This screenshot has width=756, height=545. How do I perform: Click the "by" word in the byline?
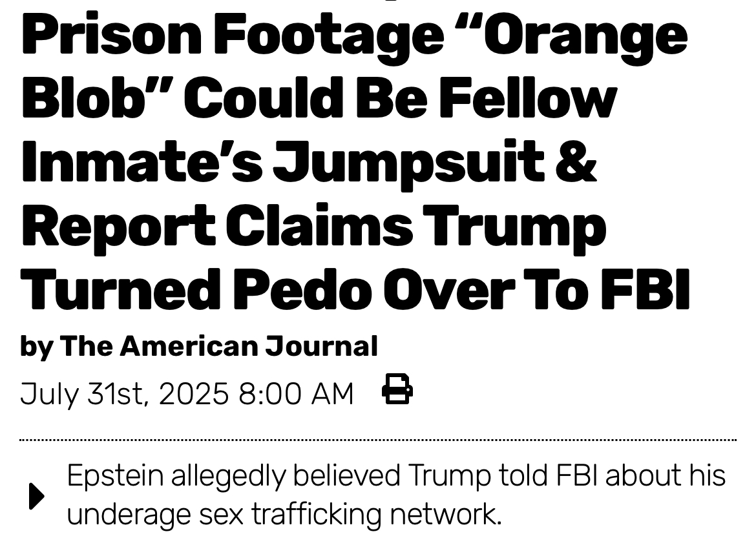36,347
